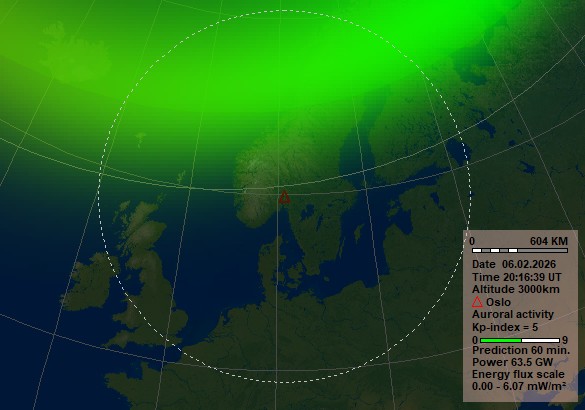585x410 pixels.
Task: Click the red triangle icon in legend
Action: 477,302
